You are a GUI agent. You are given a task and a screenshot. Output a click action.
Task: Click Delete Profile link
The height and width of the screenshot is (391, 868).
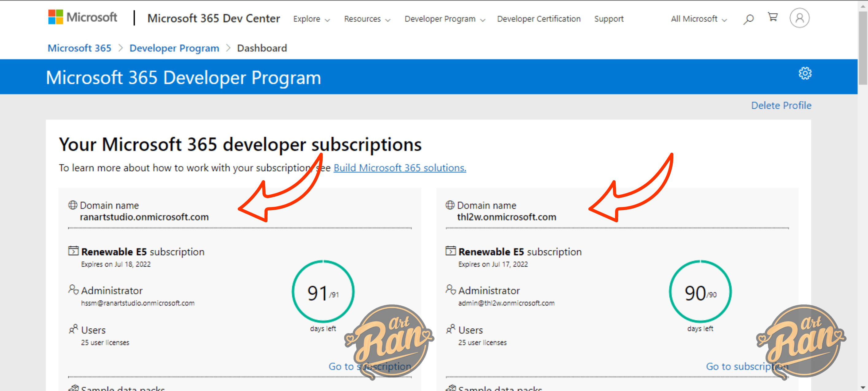(781, 105)
